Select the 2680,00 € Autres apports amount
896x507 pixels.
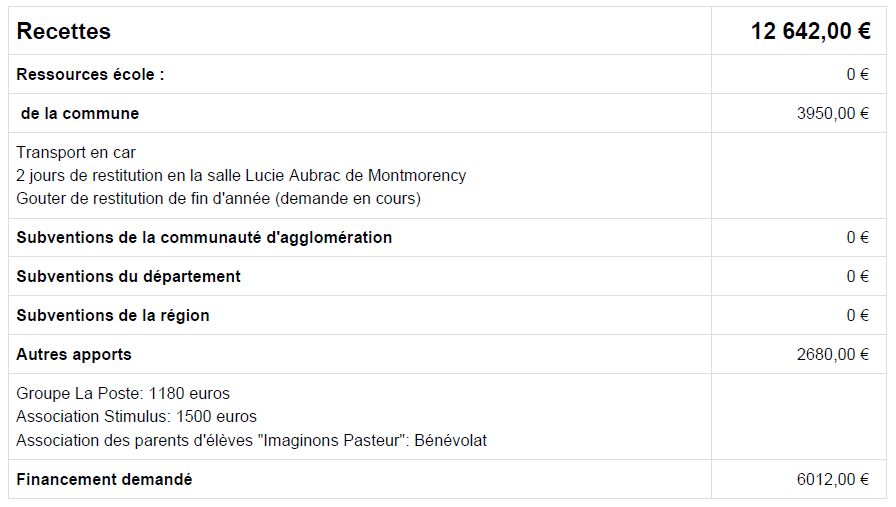click(x=833, y=355)
